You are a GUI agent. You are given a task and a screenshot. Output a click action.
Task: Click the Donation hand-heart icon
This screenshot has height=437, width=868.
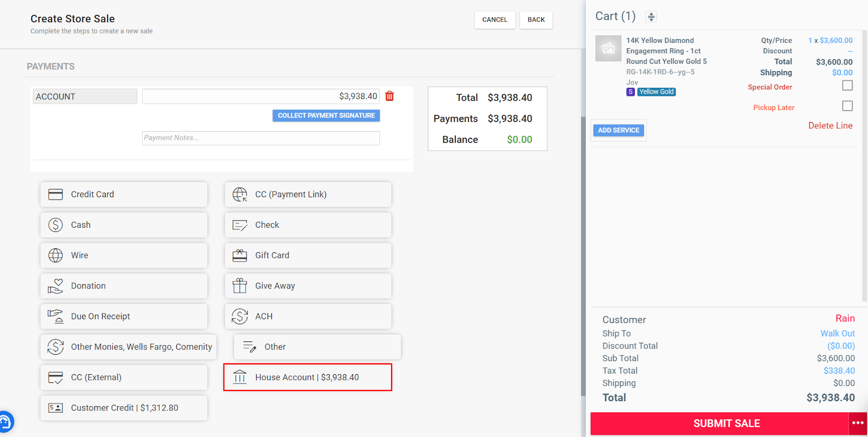(x=55, y=286)
